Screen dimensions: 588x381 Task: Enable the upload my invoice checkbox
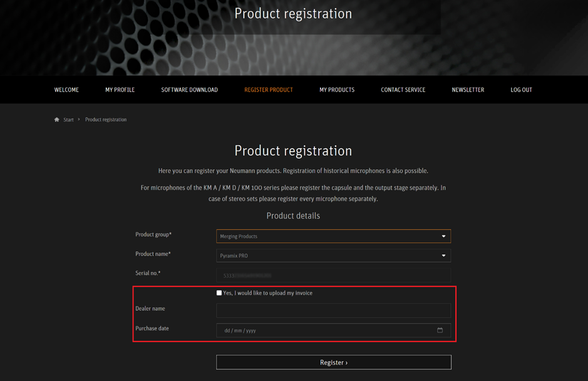click(x=219, y=293)
